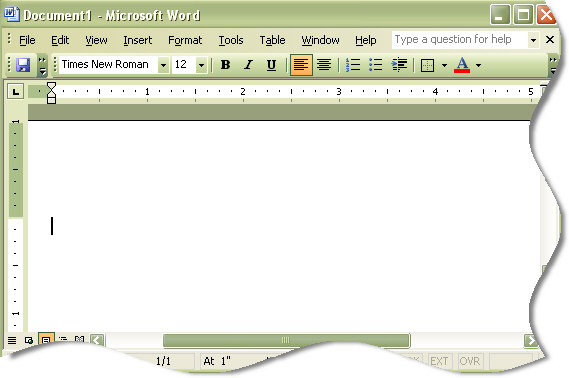Expand Standard toolbar options chevron
This screenshot has width=569, height=378.
tap(42, 65)
